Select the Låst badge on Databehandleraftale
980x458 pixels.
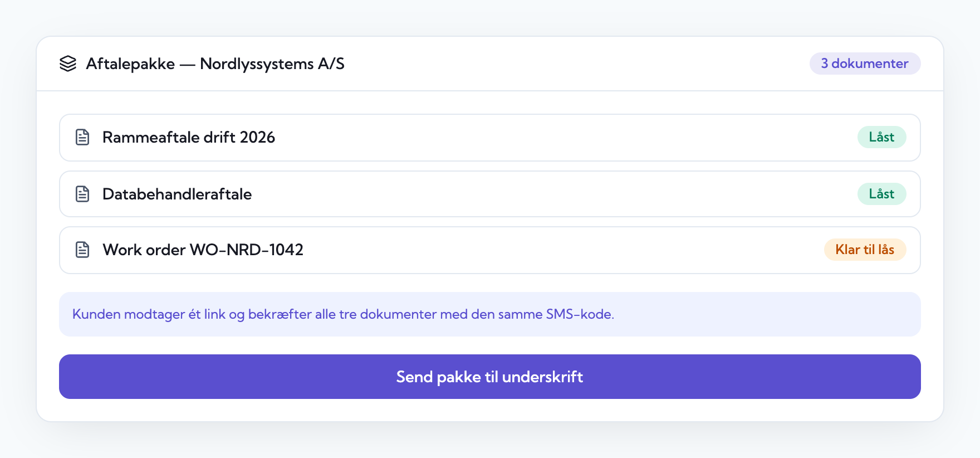click(881, 194)
